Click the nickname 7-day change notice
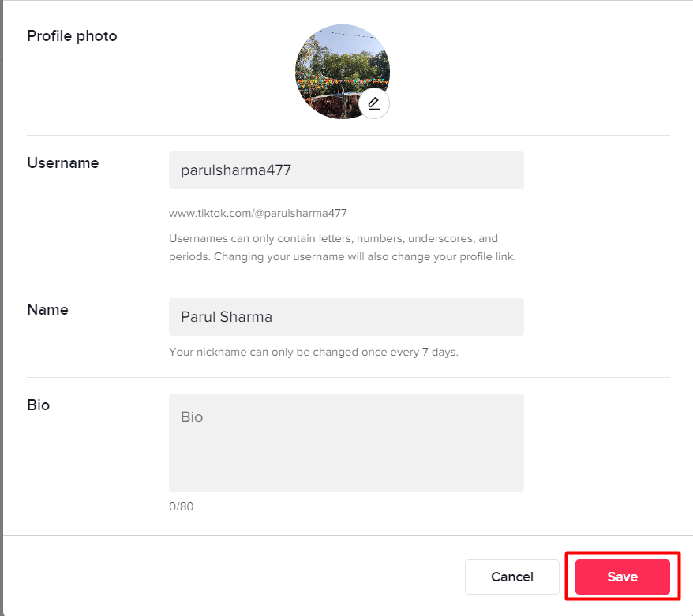Viewport: 693px width, 616px height. pos(313,352)
